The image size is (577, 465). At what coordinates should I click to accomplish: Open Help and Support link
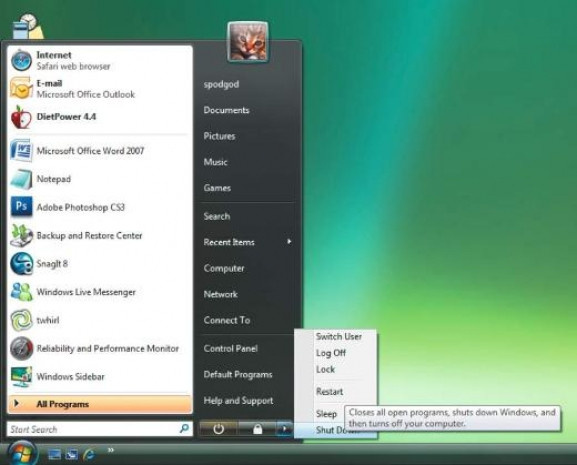coord(238,401)
